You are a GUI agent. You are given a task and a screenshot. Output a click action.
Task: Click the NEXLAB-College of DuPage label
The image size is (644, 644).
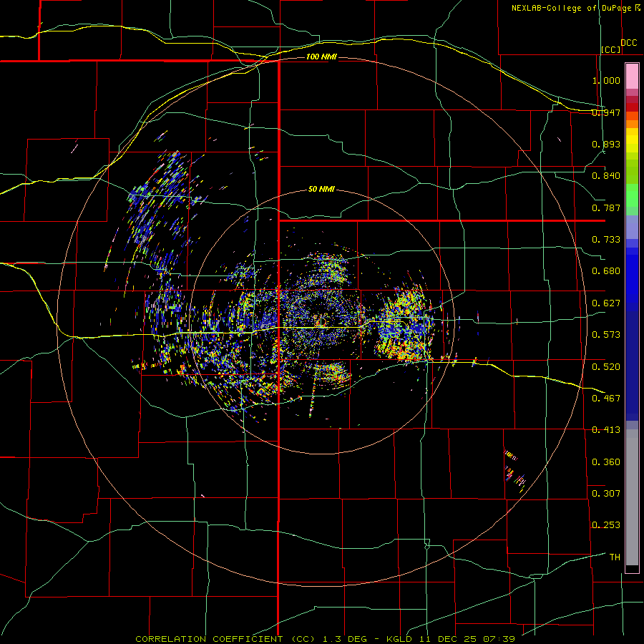[572, 8]
